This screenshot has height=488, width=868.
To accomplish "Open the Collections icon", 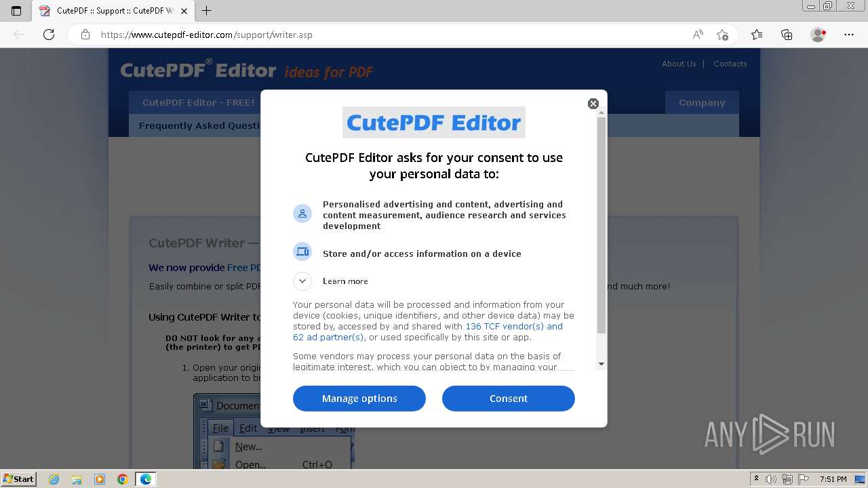I will point(787,35).
